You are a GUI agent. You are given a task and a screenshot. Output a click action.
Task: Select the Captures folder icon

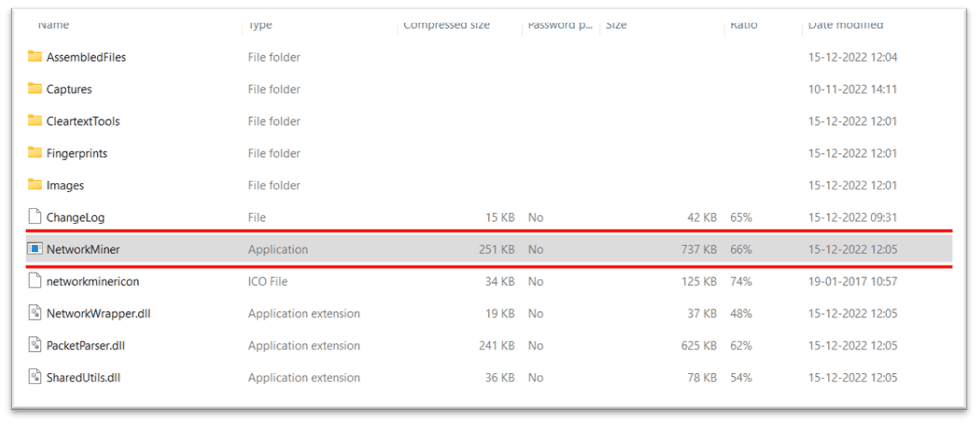pos(34,89)
